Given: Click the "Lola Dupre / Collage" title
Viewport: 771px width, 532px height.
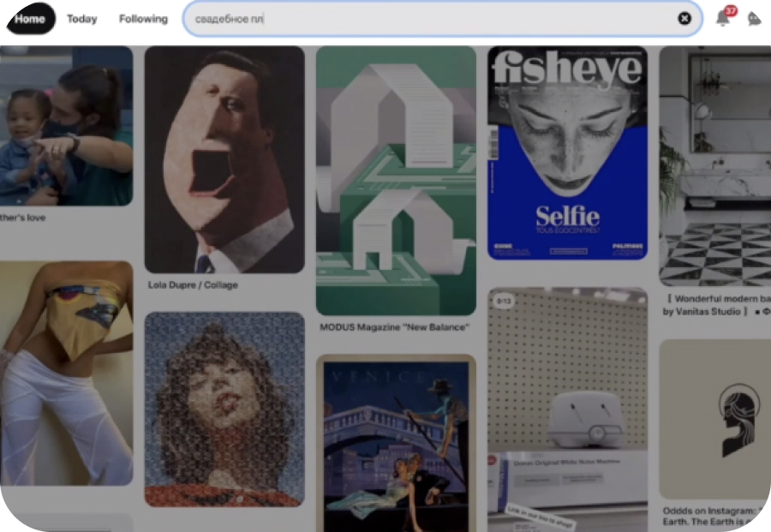Looking at the screenshot, I should point(193,285).
